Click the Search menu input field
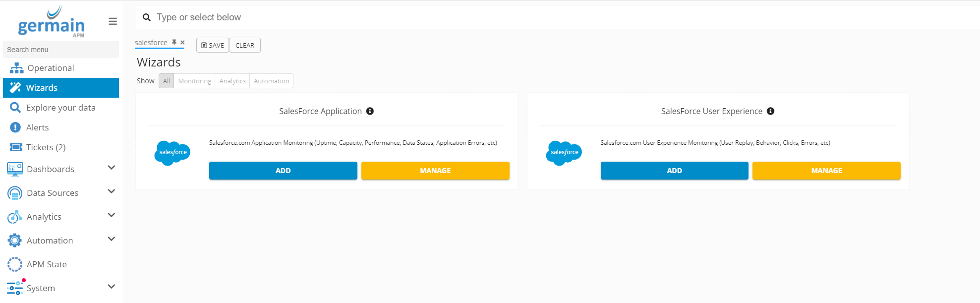The height and width of the screenshot is (303, 980). [60, 50]
